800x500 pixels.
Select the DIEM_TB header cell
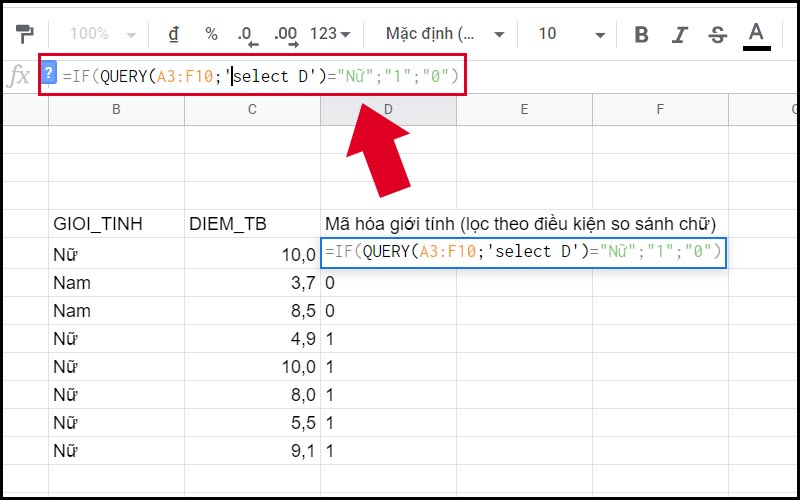[252, 224]
